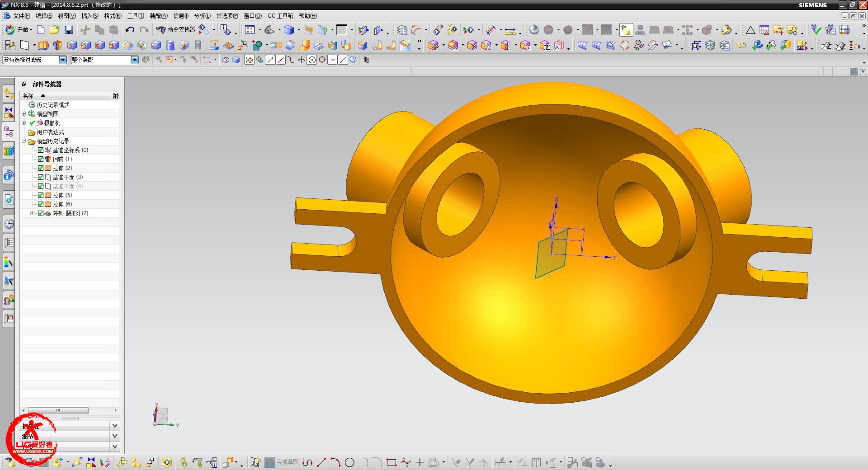
Task: Open the Assembly Navigator sidebar tab
Action: pos(9,94)
